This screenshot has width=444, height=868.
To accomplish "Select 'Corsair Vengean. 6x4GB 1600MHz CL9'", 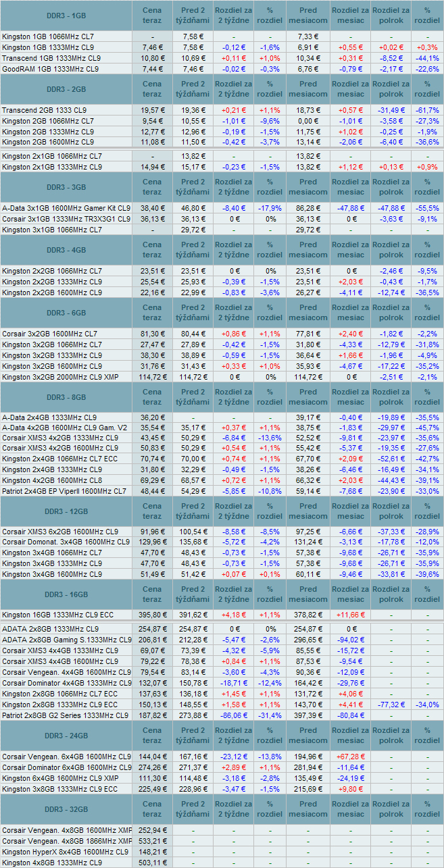I will [66, 756].
